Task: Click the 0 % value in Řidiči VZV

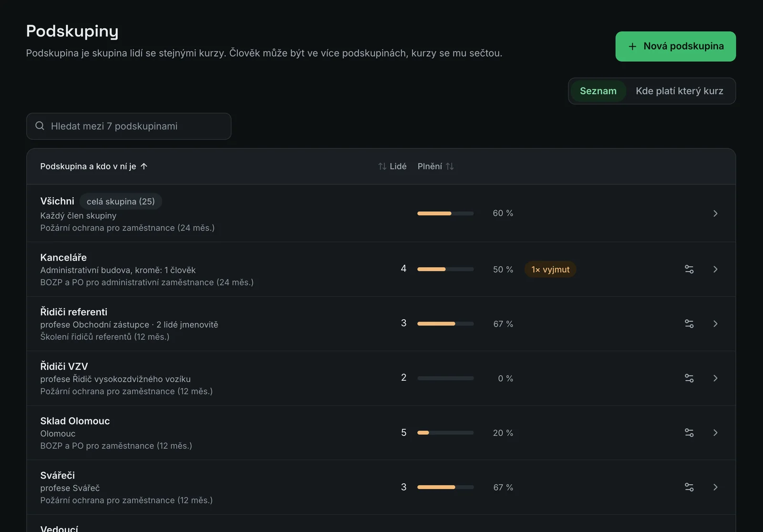Action: (505, 379)
